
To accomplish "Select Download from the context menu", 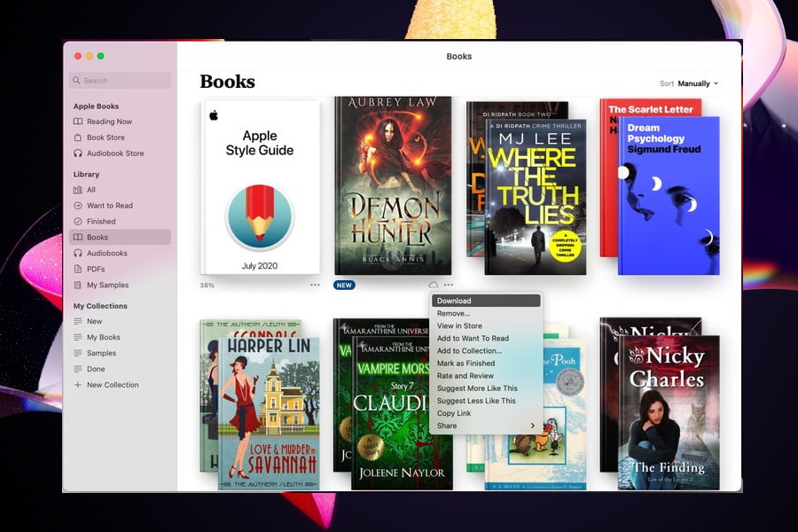I will tap(455, 301).
